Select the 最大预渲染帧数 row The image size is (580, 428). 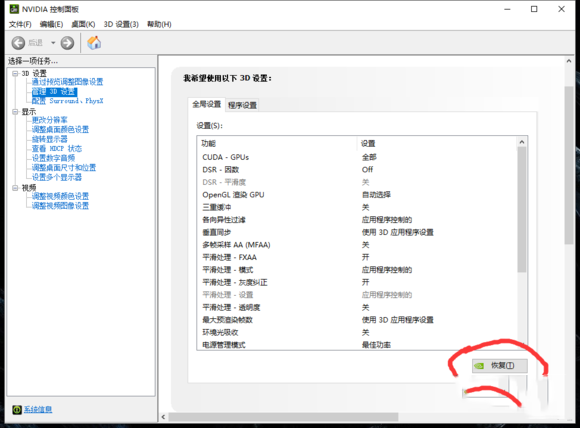click(357, 320)
